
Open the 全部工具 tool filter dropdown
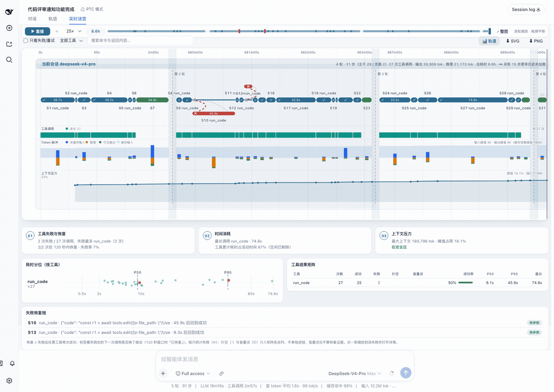tap(72, 41)
